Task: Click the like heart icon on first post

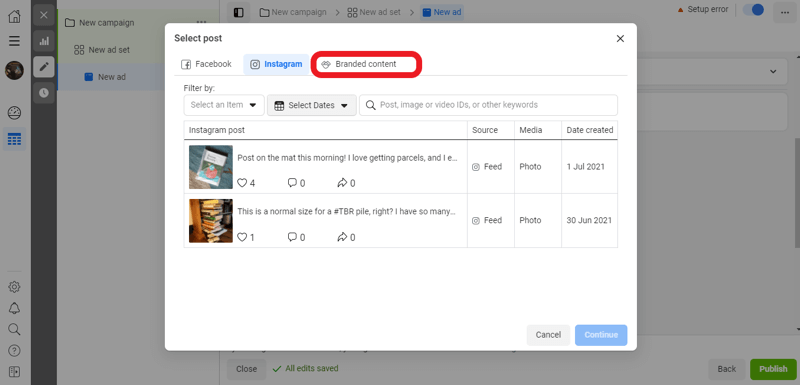Action: click(242, 183)
